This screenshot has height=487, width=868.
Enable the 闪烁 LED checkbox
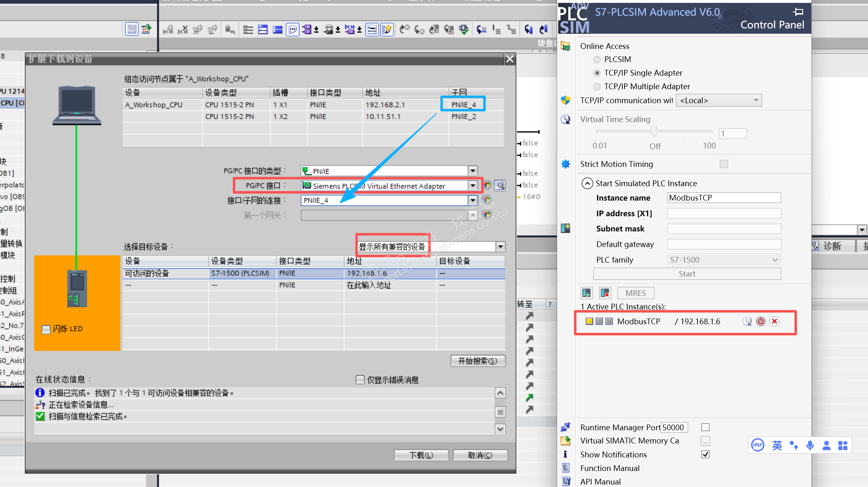46,329
